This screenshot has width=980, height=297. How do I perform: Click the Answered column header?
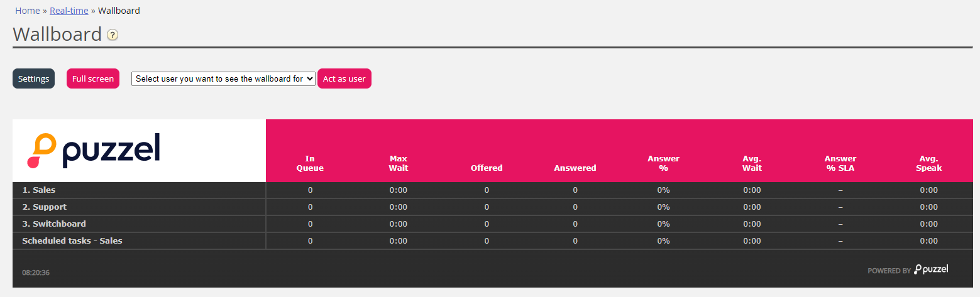pos(575,168)
